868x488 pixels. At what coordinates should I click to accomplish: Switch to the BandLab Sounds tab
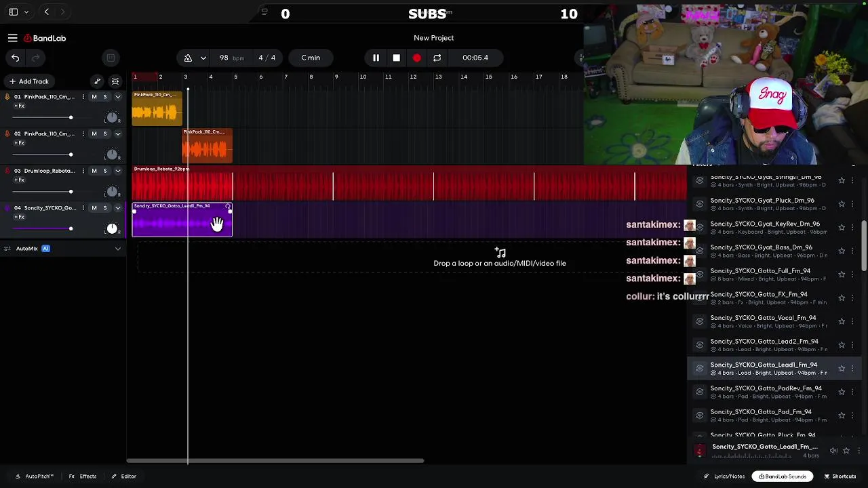(782, 476)
